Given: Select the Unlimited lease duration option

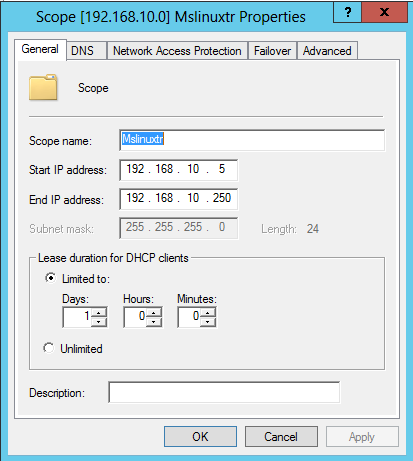Looking at the screenshot, I should click(x=49, y=348).
